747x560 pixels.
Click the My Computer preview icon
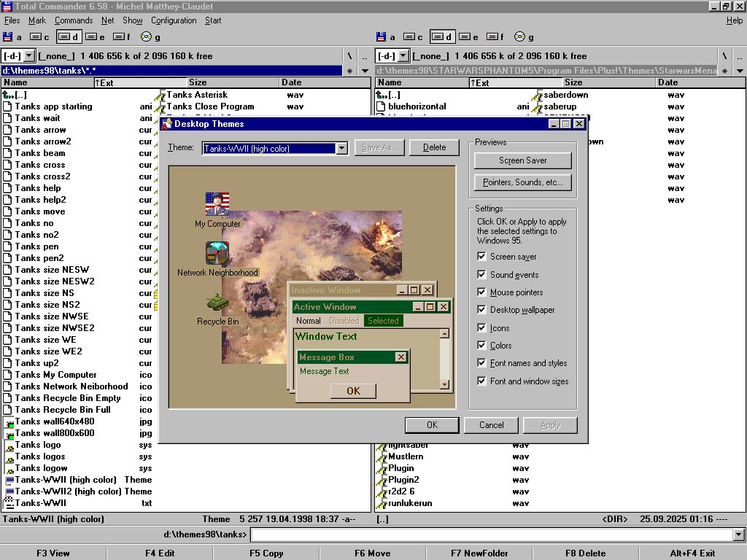[217, 204]
